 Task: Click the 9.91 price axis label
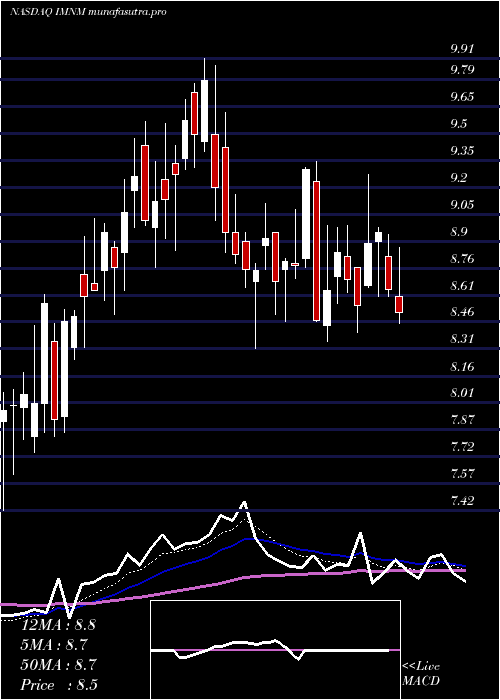coord(462,50)
